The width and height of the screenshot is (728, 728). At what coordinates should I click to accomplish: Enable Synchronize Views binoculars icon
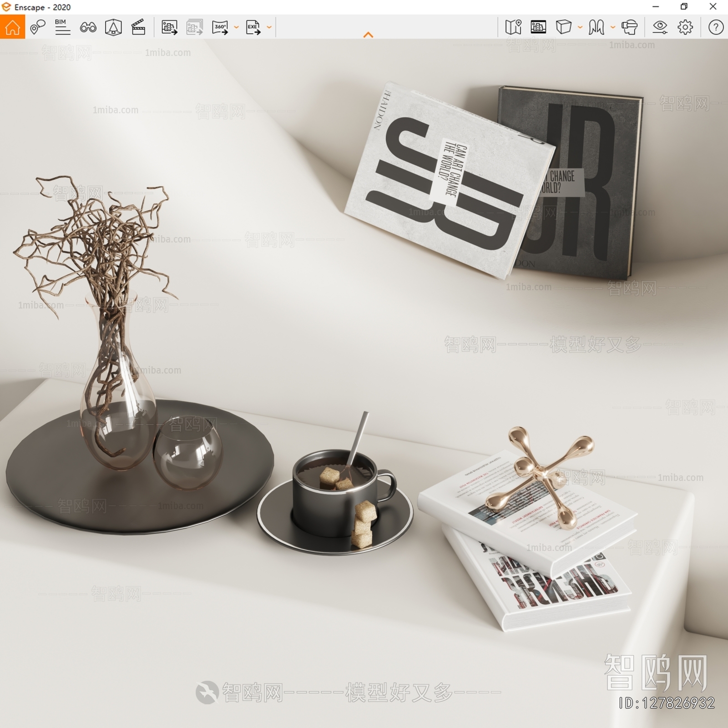coord(88,27)
